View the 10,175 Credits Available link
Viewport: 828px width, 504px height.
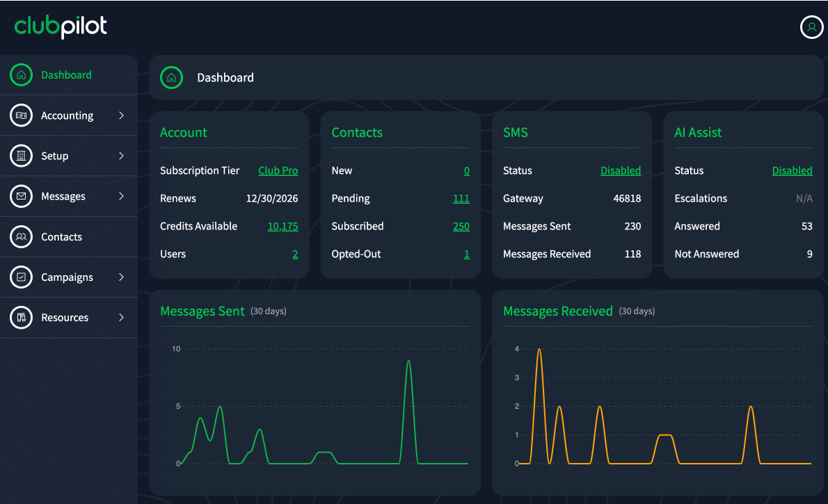[x=281, y=226]
